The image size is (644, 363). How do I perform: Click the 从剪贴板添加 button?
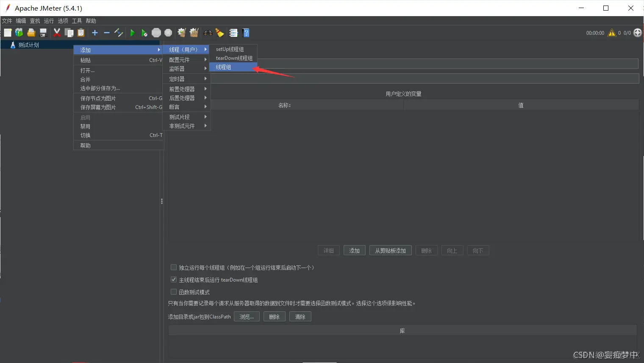tap(390, 250)
